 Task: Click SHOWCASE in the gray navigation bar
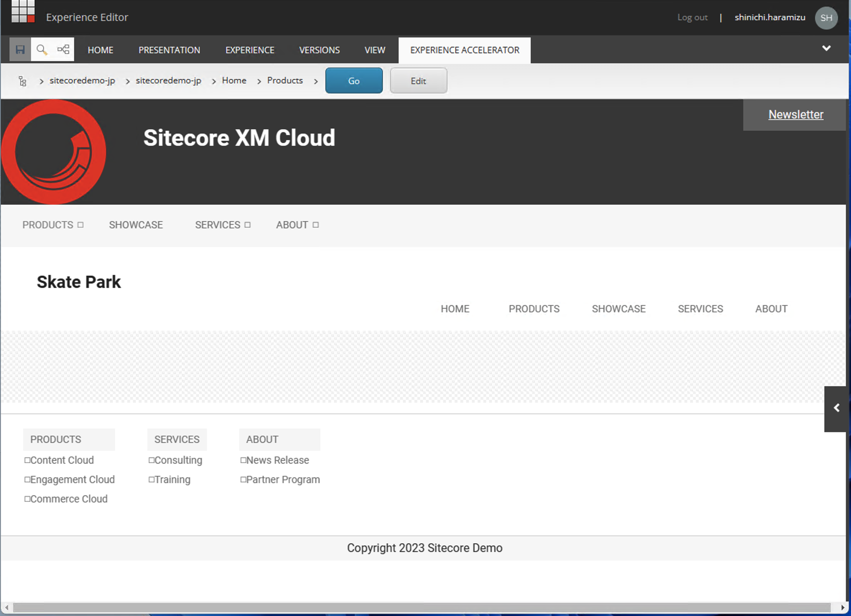(x=136, y=225)
